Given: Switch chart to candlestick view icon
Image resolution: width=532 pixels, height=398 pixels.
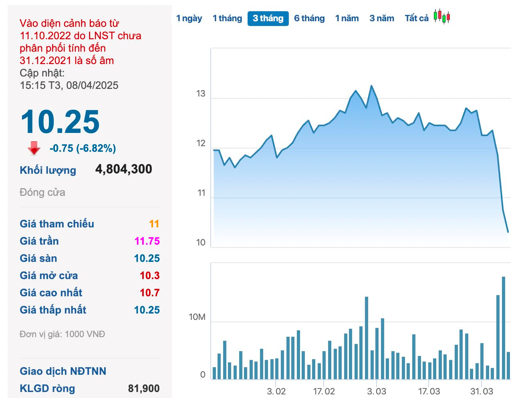Looking at the screenshot, I should point(442,17).
